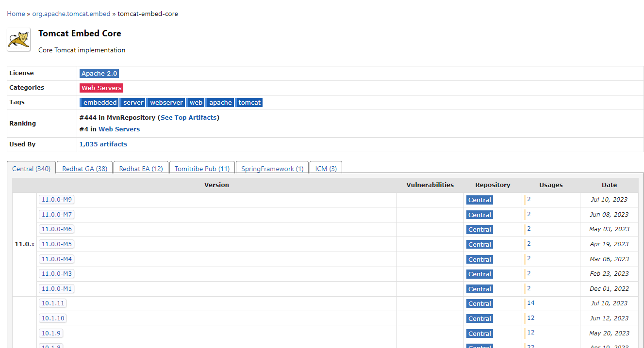Click Central badge in 10.1.9 row
This screenshot has height=348, width=644.
tap(479, 333)
